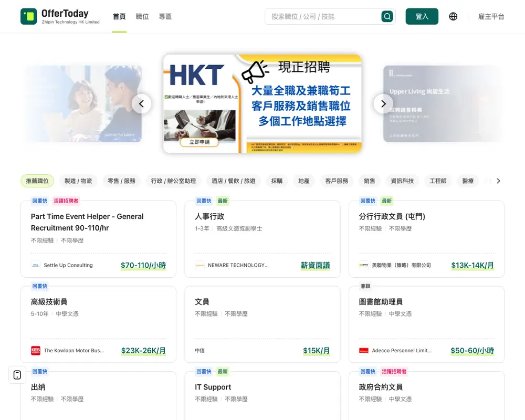Select the 採購 category chip
Viewport: 525px width, 420px height.
(x=277, y=181)
